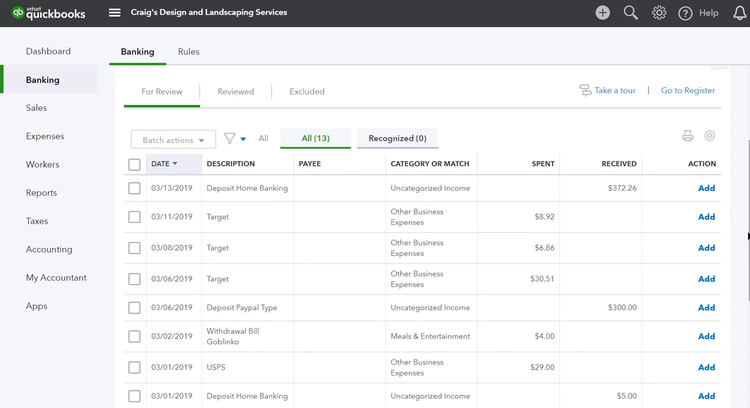Open the notifications bell icon
This screenshot has height=408, width=750.
739,13
